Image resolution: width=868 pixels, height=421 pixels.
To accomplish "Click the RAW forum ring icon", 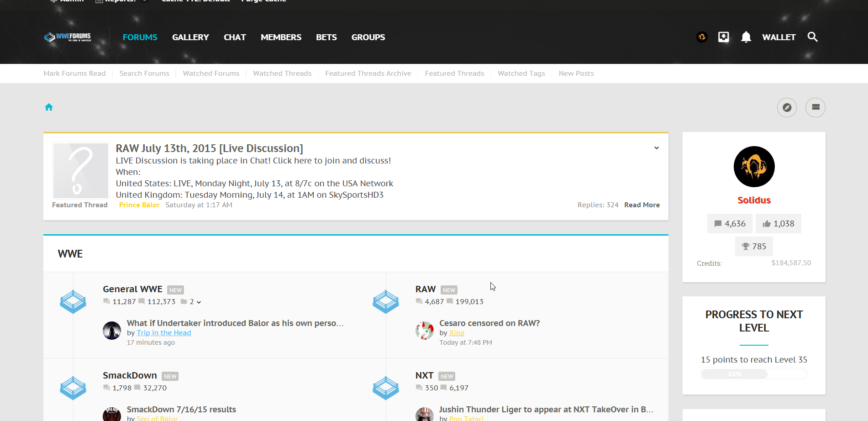I will click(x=386, y=302).
